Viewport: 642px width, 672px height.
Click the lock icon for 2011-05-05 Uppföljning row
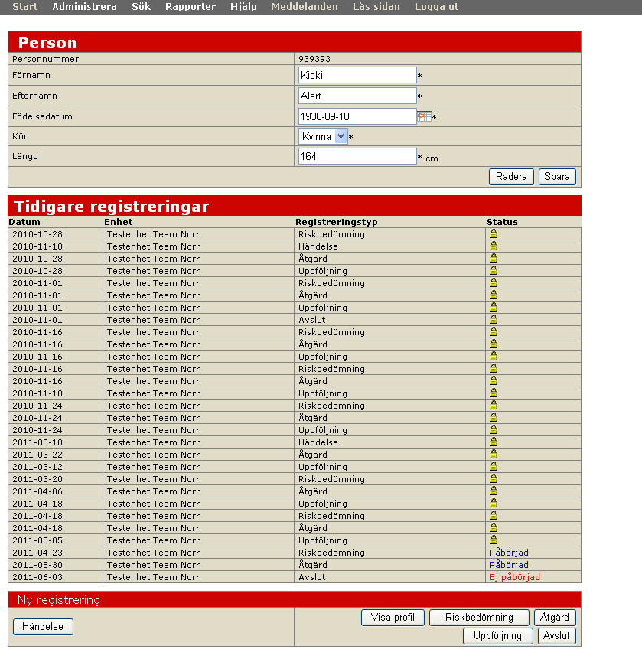tap(494, 540)
